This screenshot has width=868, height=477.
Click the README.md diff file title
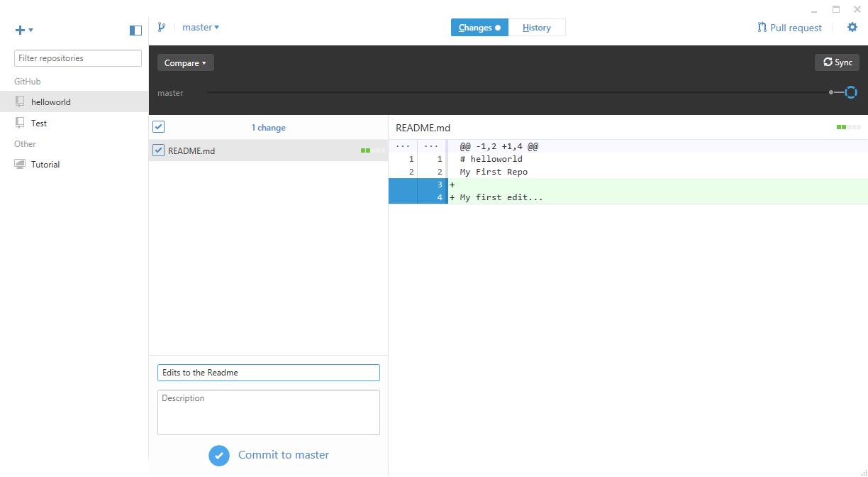423,128
